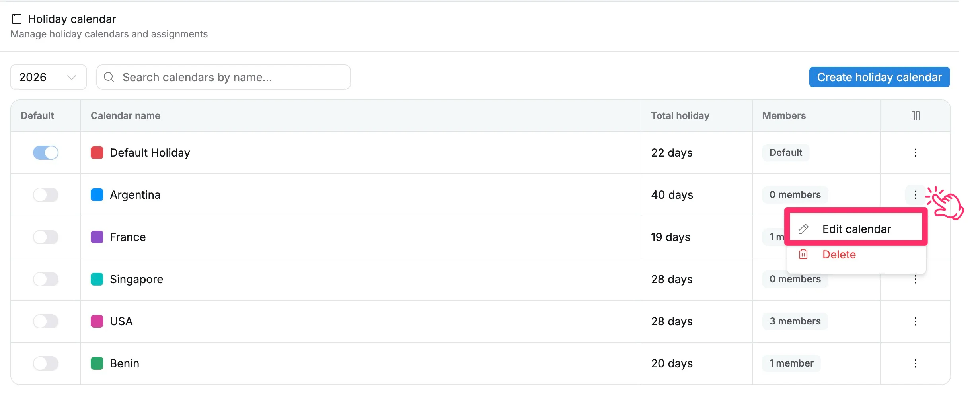Toggle Singapore as default calendar
The height and width of the screenshot is (408, 980).
(46, 279)
